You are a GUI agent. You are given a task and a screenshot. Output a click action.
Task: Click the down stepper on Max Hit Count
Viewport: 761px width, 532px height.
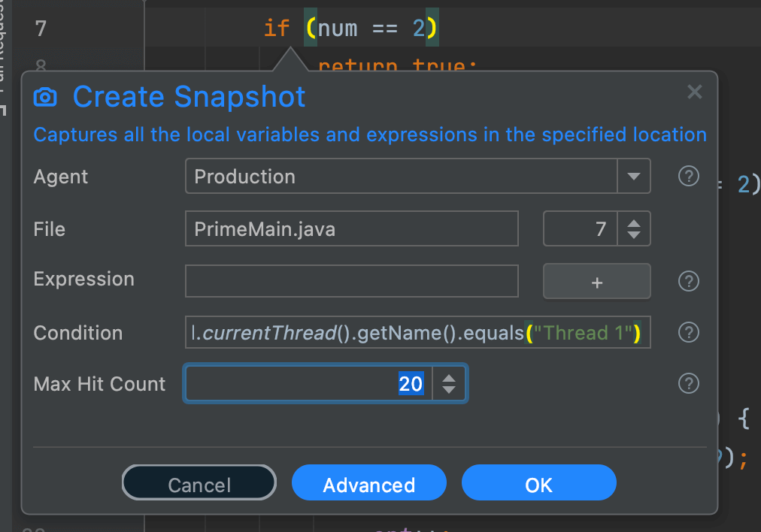coord(449,388)
